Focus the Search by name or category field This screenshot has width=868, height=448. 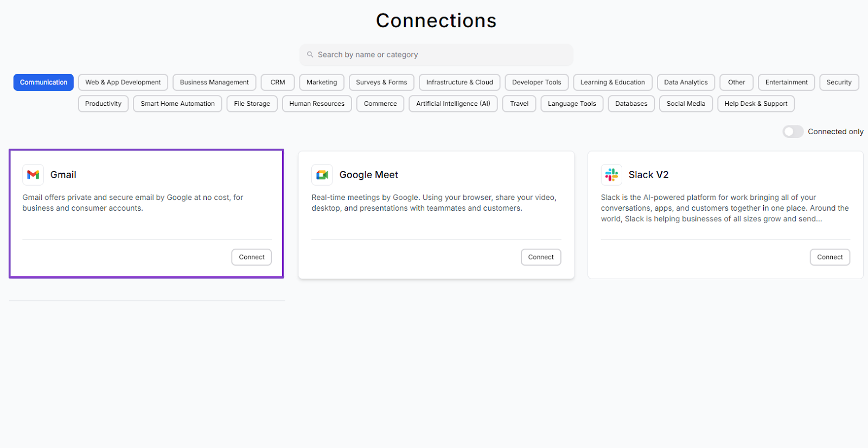click(436, 55)
